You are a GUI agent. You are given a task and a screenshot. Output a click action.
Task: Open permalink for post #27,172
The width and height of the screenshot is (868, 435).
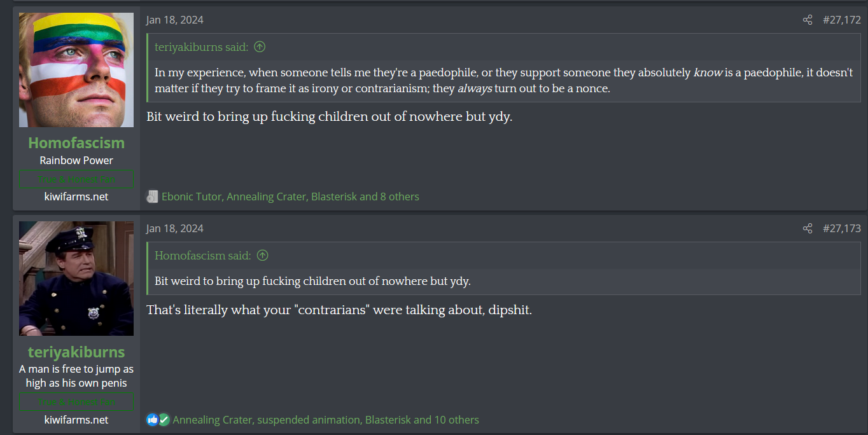tap(841, 20)
